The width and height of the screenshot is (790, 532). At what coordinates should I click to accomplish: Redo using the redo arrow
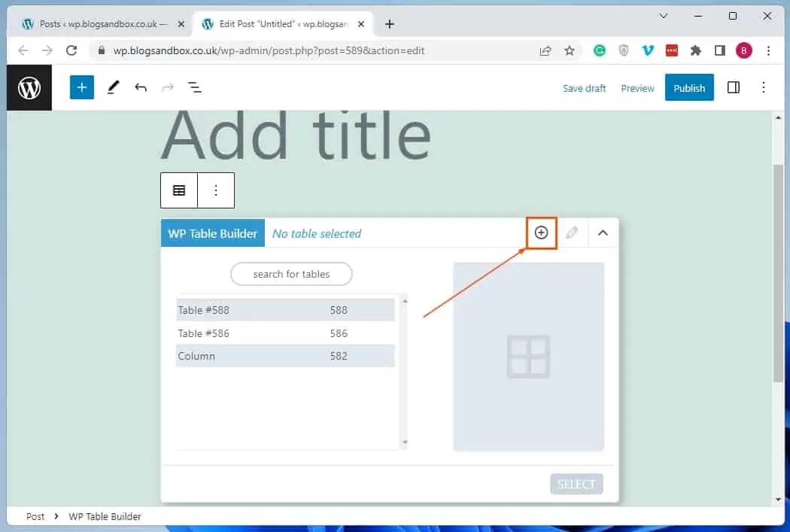tap(168, 87)
